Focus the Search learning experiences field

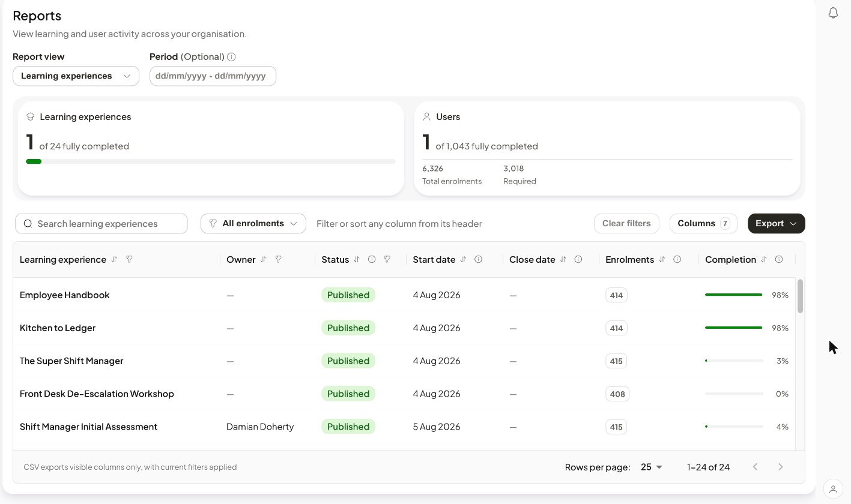pos(101,224)
